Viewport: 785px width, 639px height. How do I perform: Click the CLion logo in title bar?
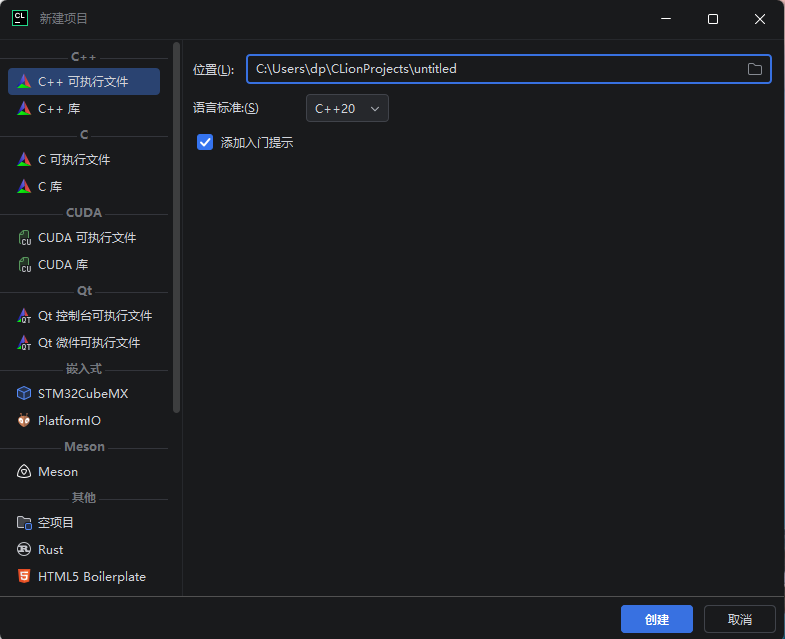point(20,19)
